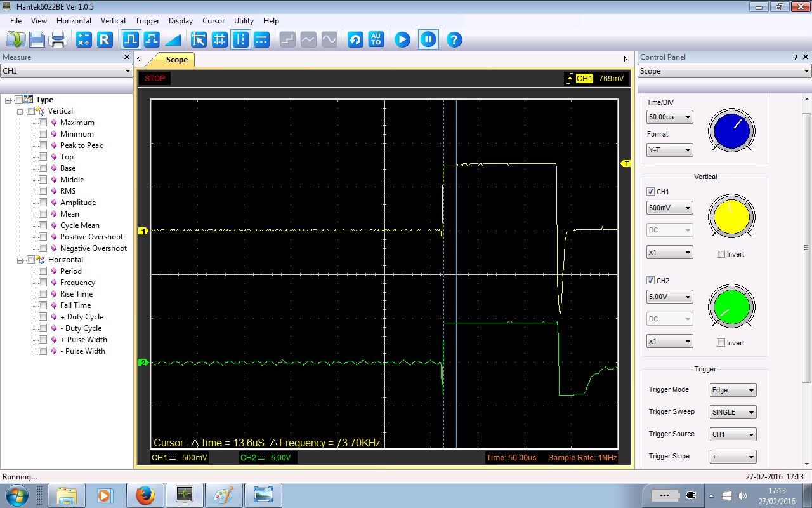Tick the Peak to Peak measurement checkbox
812x508 pixels.
(43, 145)
